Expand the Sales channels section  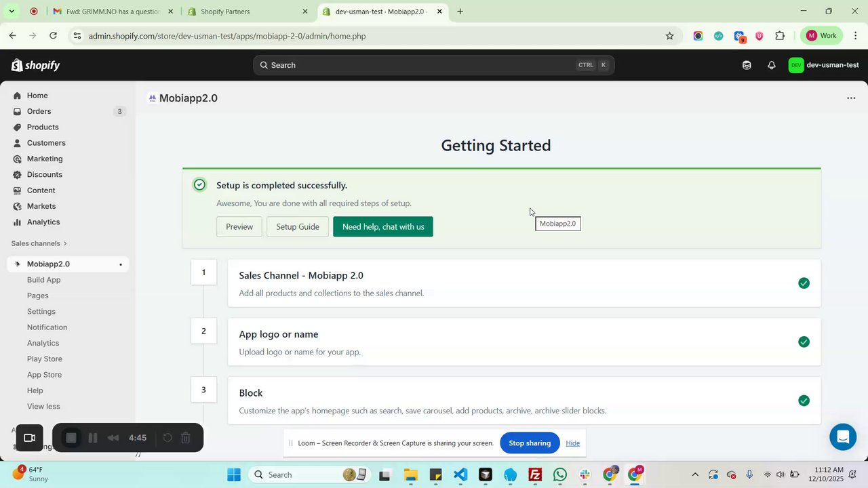39,243
